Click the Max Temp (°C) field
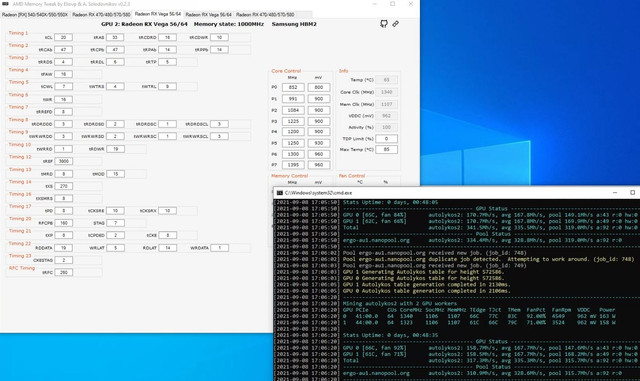 pos(386,149)
